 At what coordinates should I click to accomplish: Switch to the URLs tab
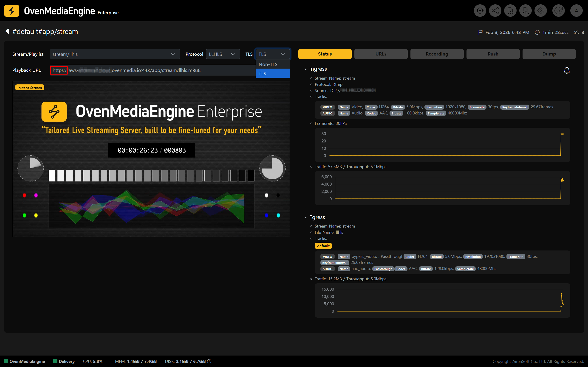(381, 54)
